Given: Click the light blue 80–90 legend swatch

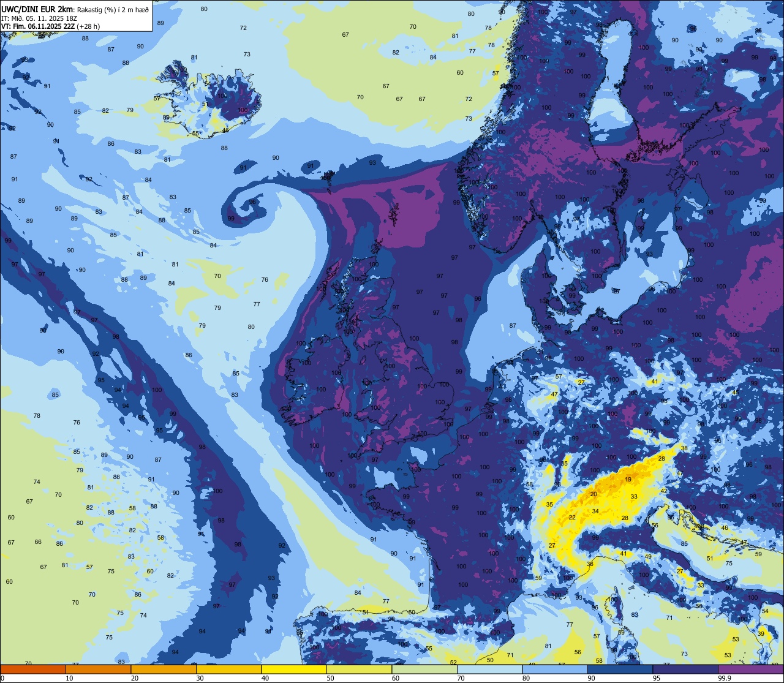Looking at the screenshot, I should [555, 669].
